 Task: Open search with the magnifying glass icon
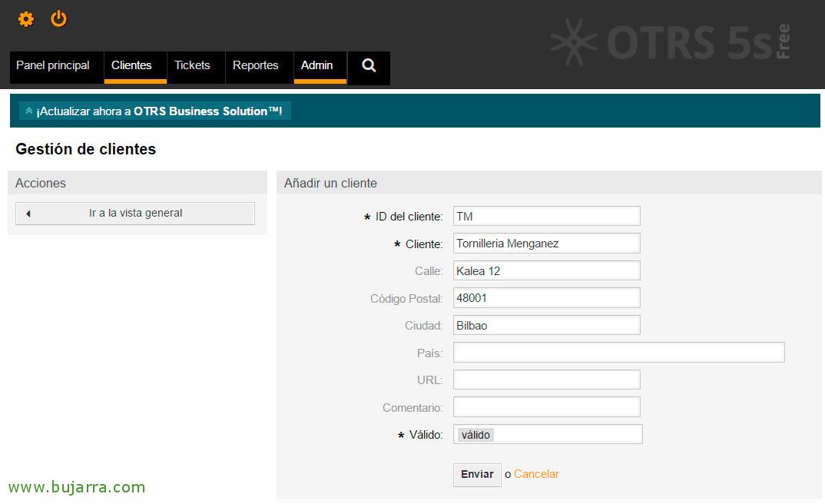click(369, 66)
